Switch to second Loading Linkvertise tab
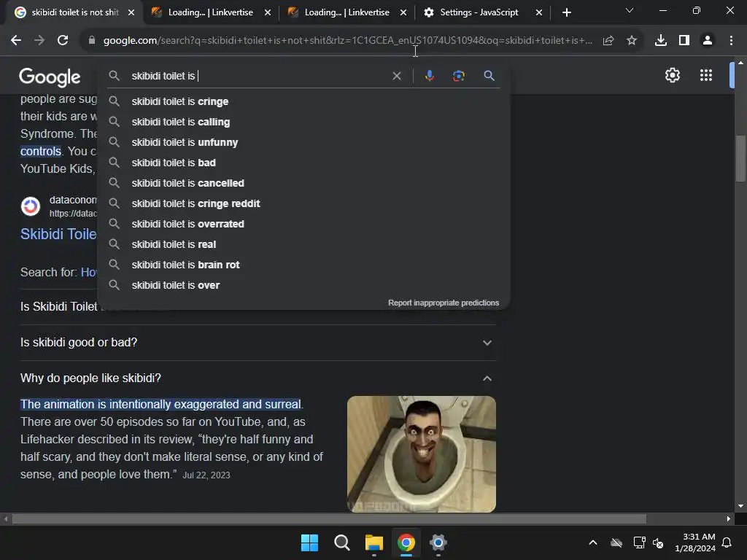747x560 pixels. tap(347, 12)
